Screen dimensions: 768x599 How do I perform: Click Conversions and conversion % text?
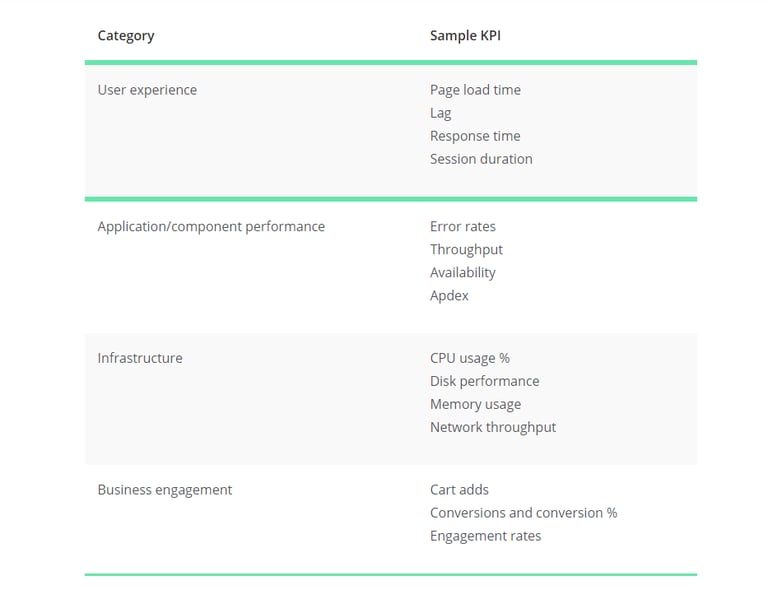coord(523,513)
